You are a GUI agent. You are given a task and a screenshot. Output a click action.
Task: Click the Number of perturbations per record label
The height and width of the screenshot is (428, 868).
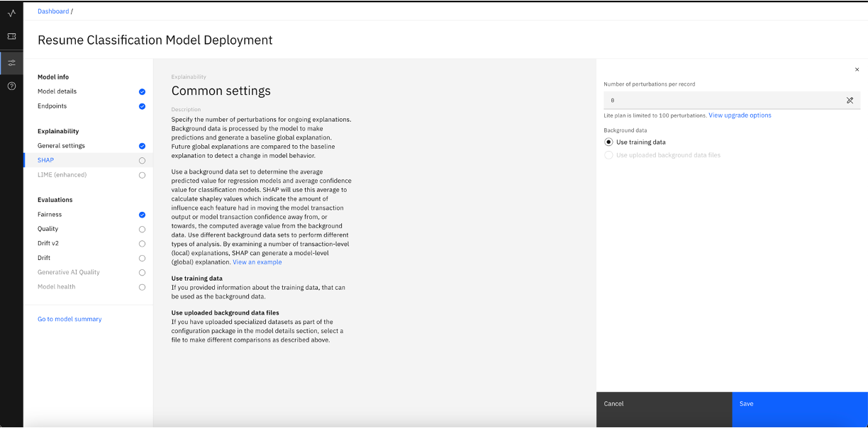click(650, 84)
